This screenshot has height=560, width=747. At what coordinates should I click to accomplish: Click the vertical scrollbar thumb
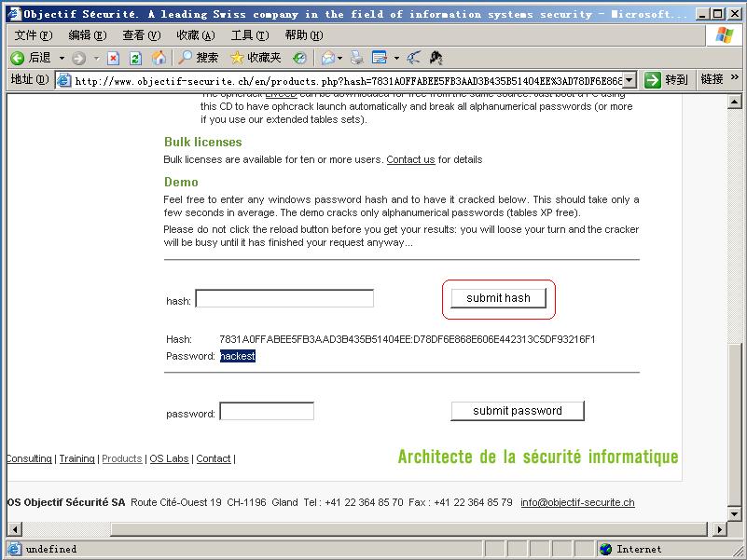pos(735,425)
